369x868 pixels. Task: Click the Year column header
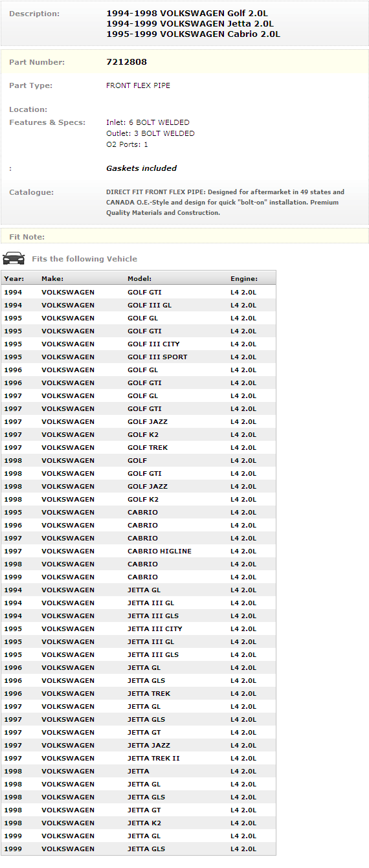14,279
